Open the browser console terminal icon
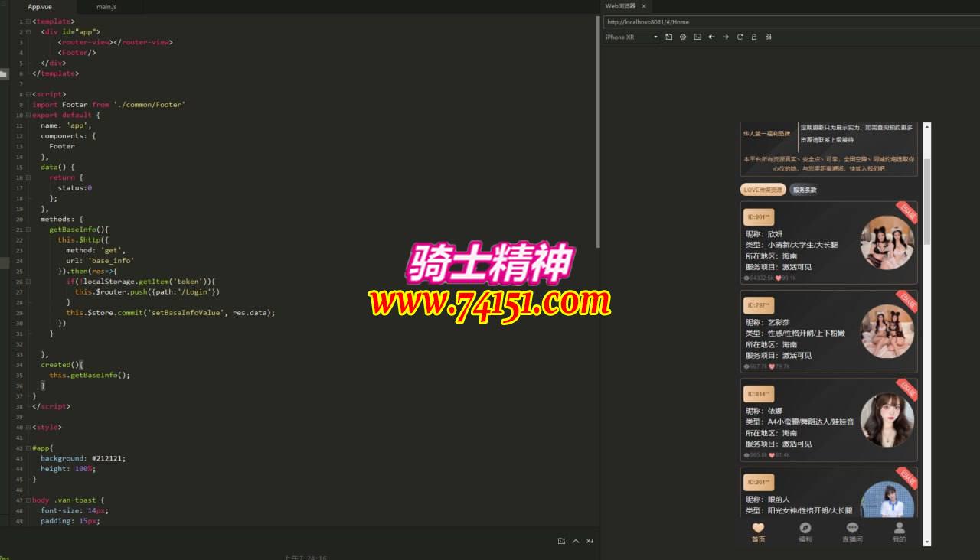 pos(697,37)
